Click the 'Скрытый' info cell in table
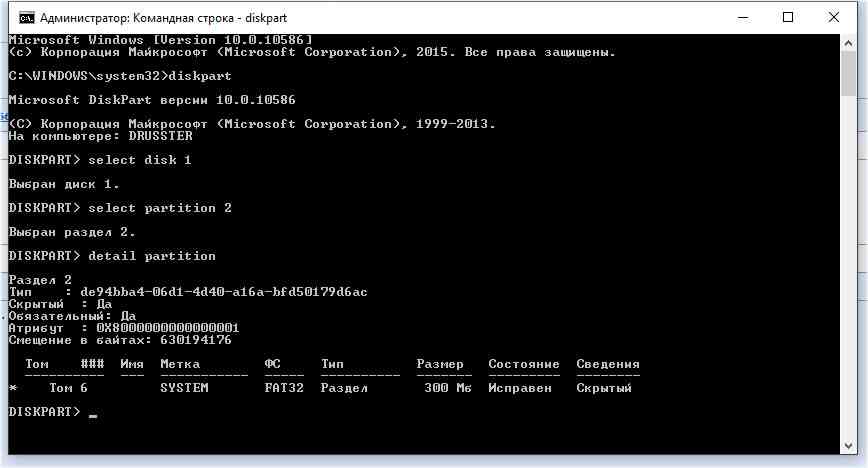 pyautogui.click(x=604, y=388)
